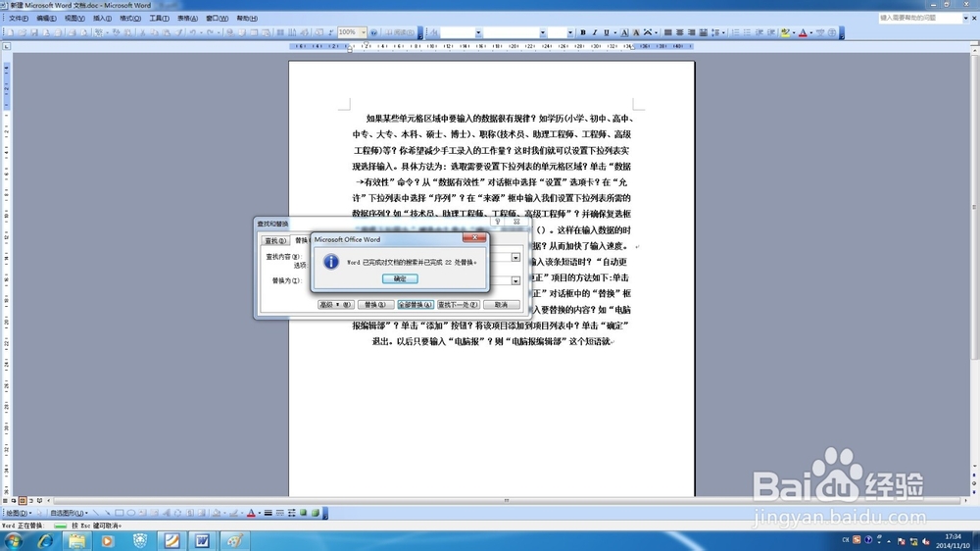Click the Windows Start button
The width and height of the screenshot is (980, 551).
click(x=13, y=541)
